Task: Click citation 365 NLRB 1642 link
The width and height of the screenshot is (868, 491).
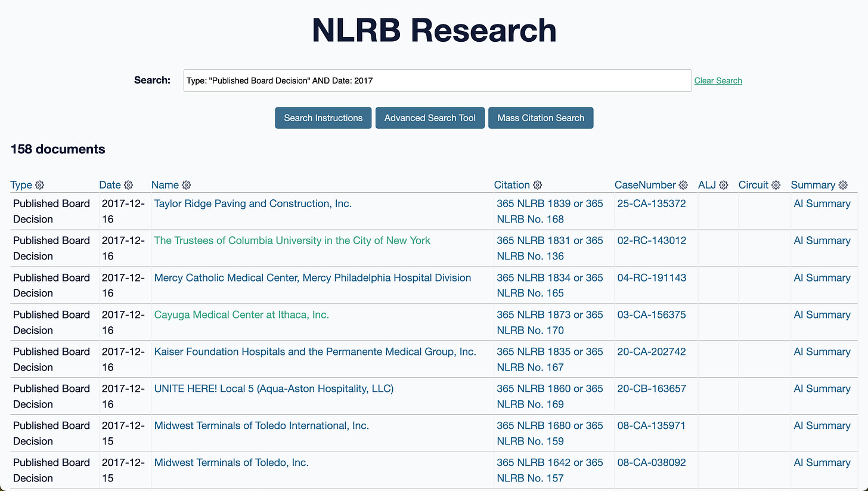Action: 550,470
